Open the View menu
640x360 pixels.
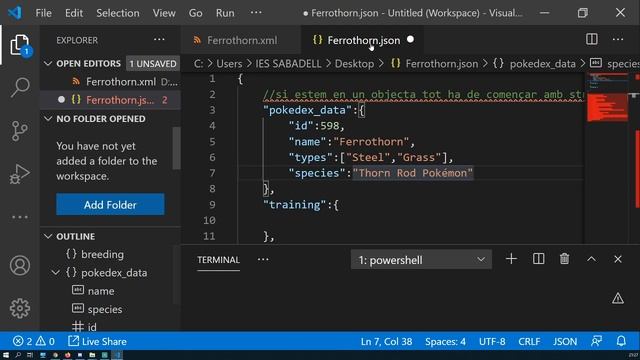point(164,13)
